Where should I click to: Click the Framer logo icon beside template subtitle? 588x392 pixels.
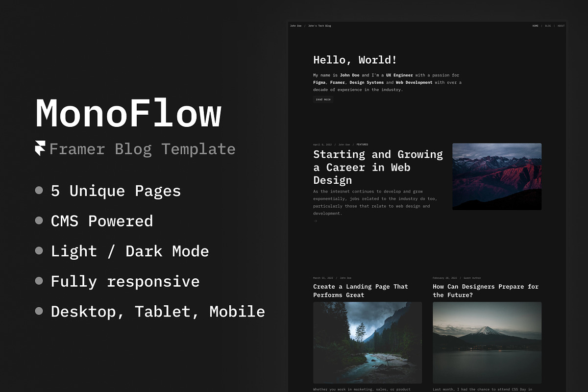tap(40, 148)
